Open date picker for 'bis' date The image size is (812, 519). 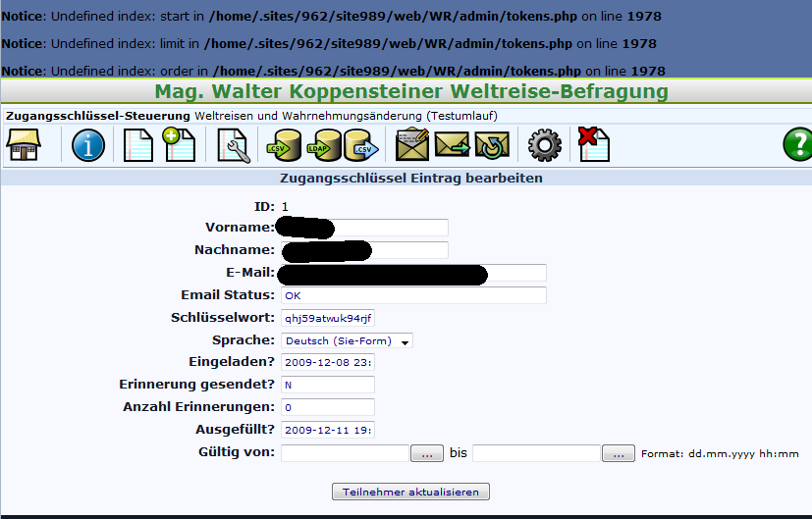pos(619,453)
